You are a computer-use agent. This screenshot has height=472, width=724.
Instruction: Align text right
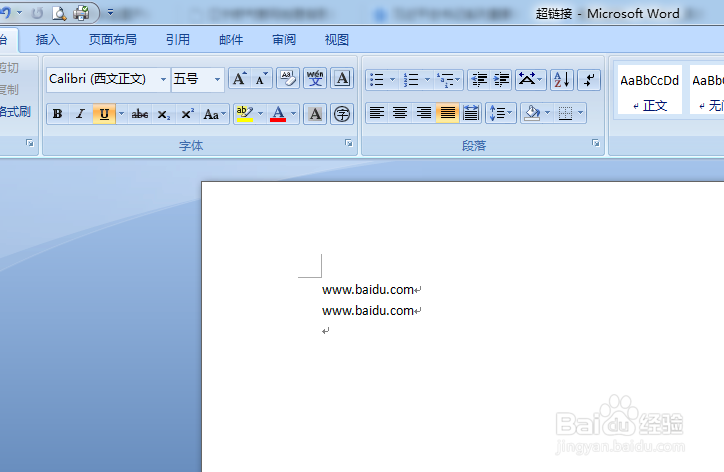424,113
